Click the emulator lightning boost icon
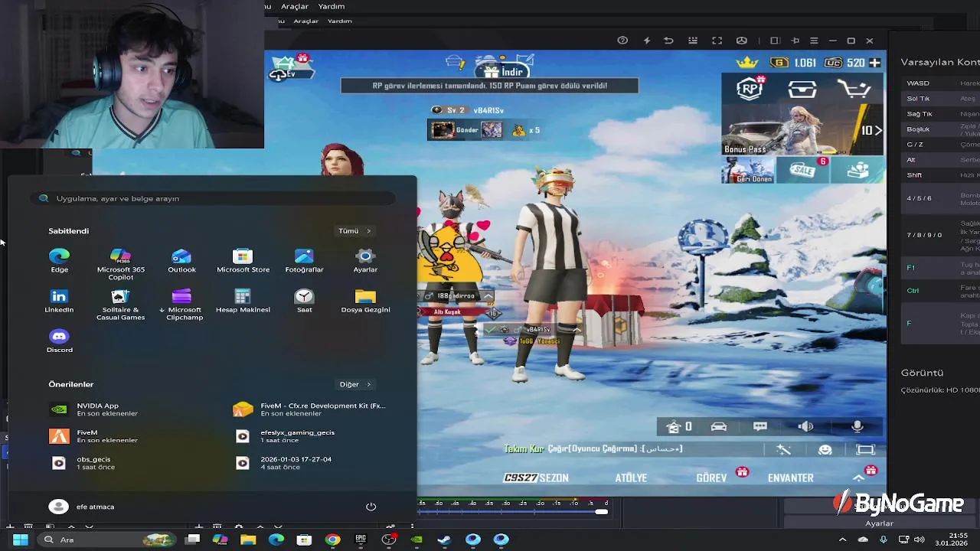This screenshot has width=980, height=551. point(646,41)
